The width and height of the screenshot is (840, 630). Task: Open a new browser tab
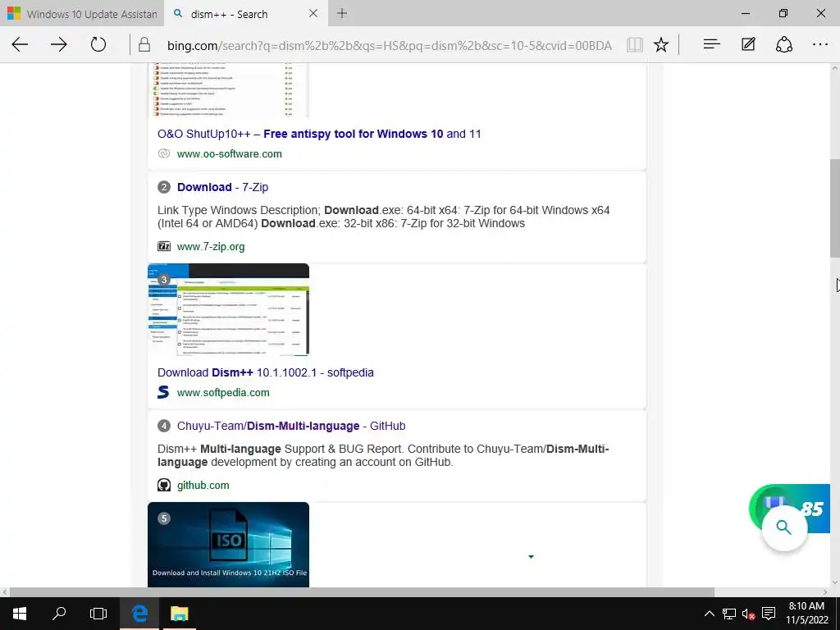click(342, 13)
